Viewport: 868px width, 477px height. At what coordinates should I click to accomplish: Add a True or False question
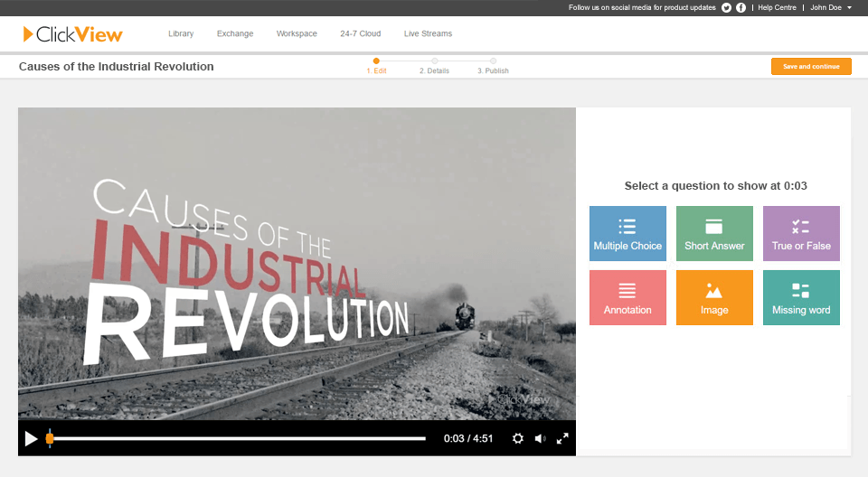[x=801, y=233]
